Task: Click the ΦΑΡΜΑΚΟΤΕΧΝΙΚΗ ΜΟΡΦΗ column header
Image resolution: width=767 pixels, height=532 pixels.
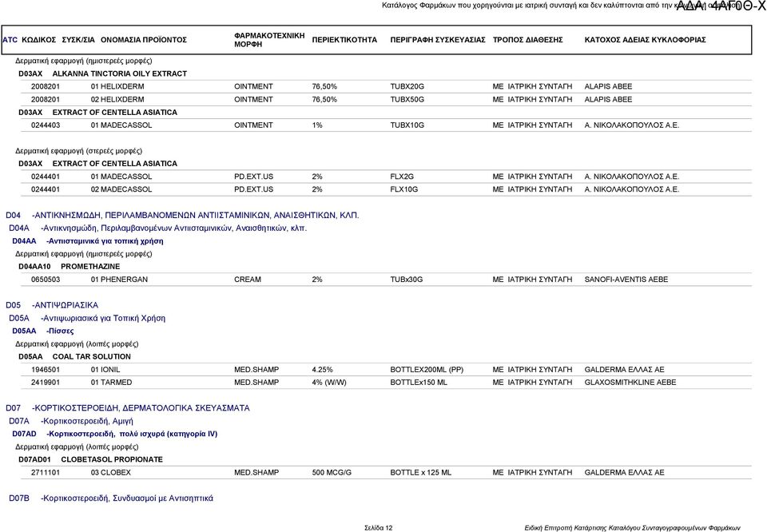Action: [x=269, y=40]
